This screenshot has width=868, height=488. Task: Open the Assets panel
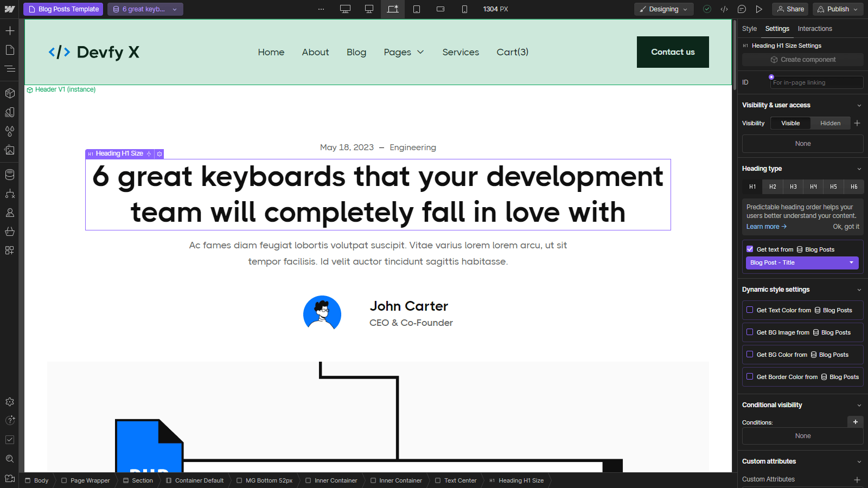click(x=10, y=151)
